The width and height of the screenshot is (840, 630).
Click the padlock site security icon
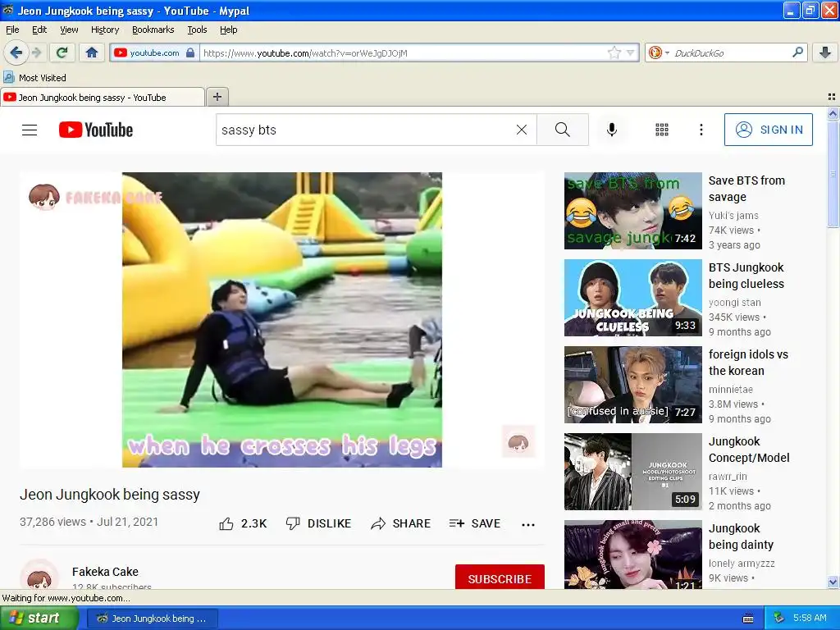[190, 52]
